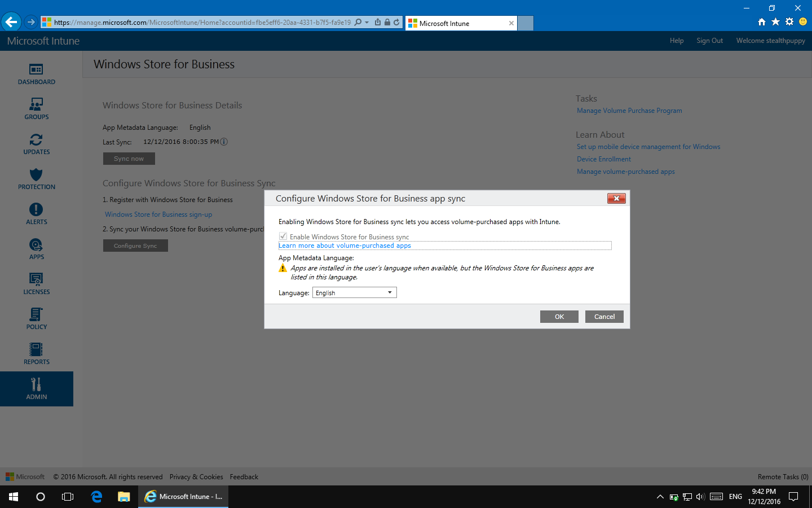
Task: Click the Sync now button
Action: (x=129, y=159)
